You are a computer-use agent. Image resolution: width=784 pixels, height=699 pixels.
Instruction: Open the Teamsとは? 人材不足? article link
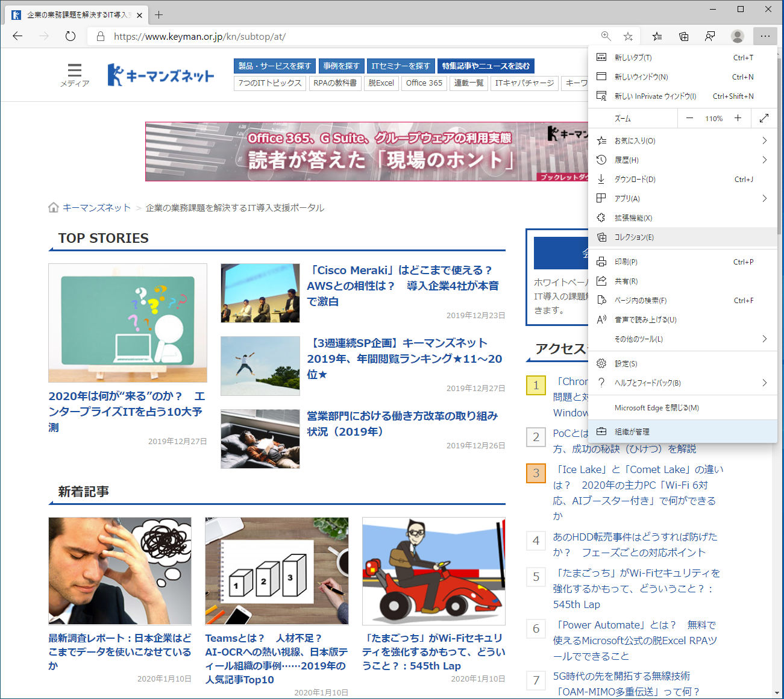tap(277, 659)
